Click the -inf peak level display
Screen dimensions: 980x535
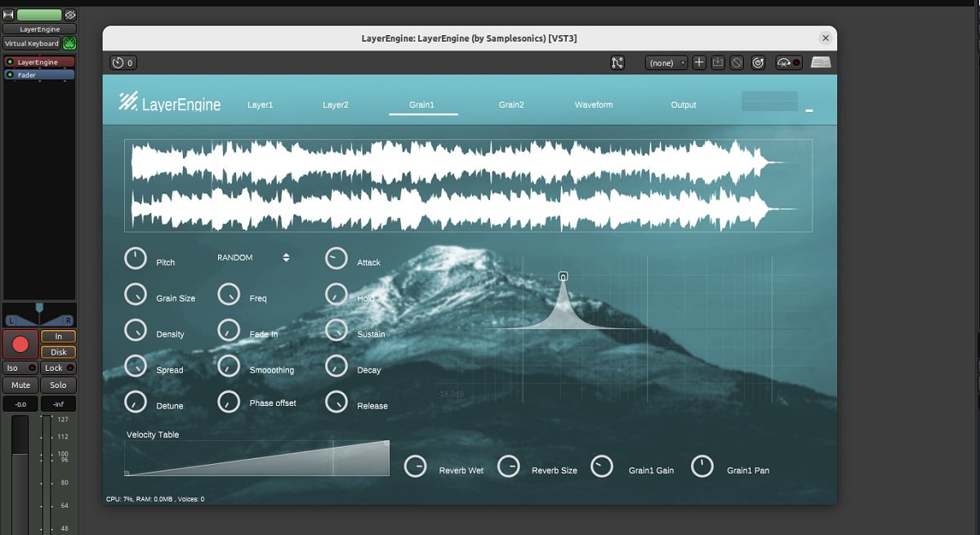tap(59, 404)
